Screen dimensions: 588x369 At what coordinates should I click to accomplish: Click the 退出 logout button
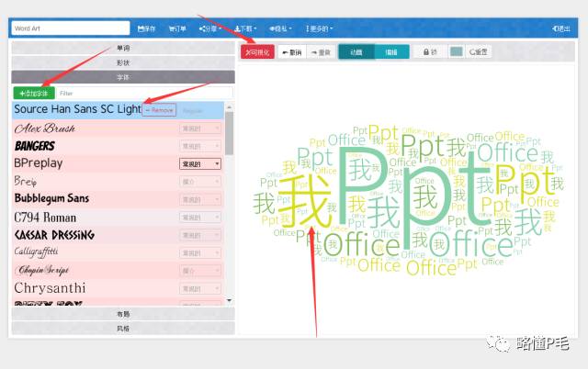[561, 28]
